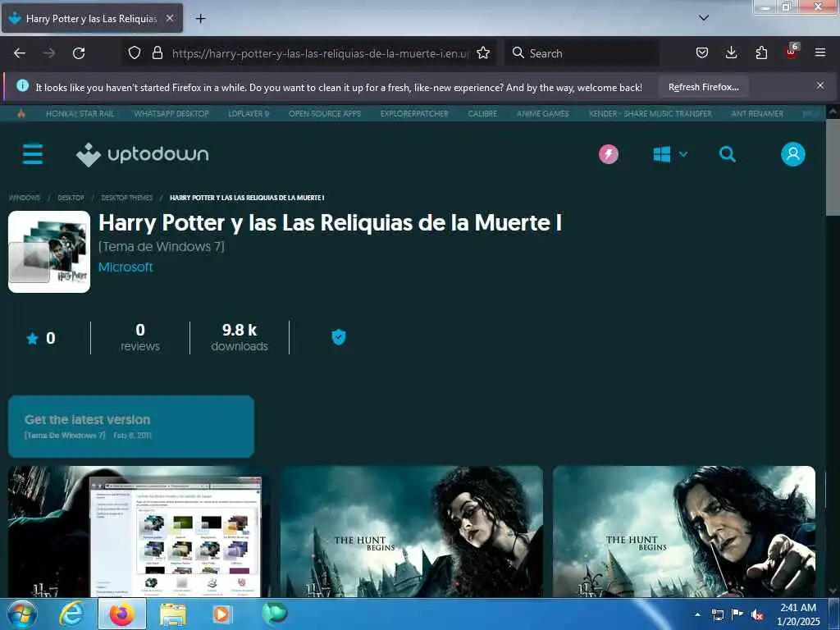Image resolution: width=840 pixels, height=630 pixels.
Task: Open Firefox downloads panel
Action: pyautogui.click(x=731, y=53)
